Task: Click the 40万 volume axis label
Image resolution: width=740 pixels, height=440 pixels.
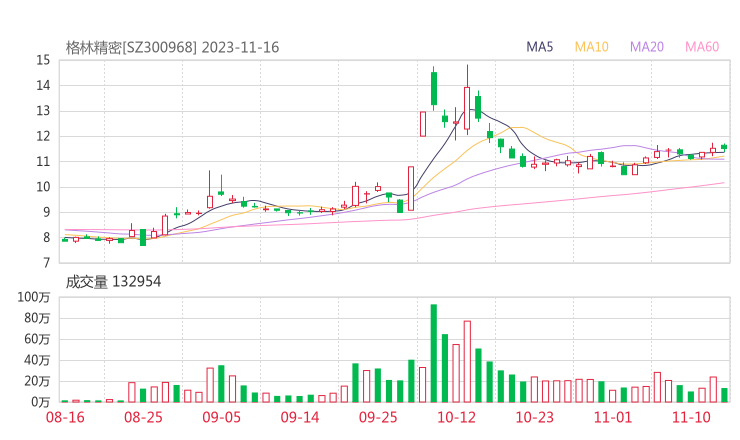Action: pos(37,360)
